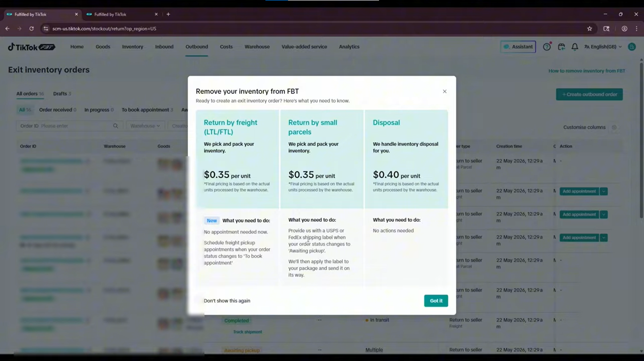The height and width of the screenshot is (361, 644).
Task: Filter by In progress status
Action: pos(99,110)
